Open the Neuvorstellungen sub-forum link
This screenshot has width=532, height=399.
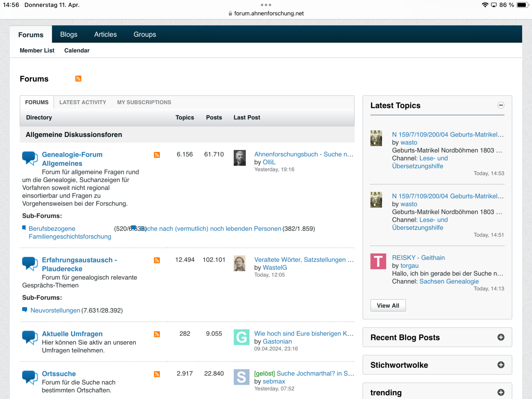[x=55, y=311]
